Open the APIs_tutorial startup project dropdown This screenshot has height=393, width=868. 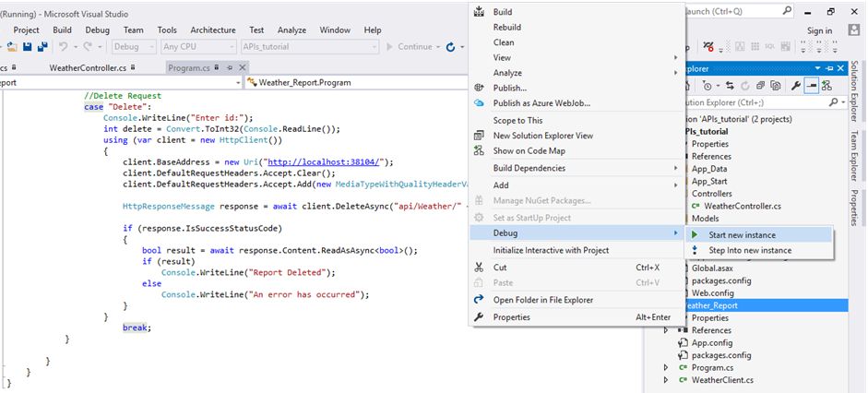point(310,47)
